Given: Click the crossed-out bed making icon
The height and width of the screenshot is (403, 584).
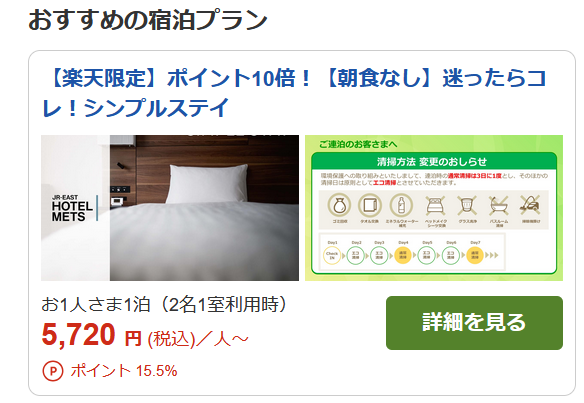Looking at the screenshot, I should click(x=435, y=205).
